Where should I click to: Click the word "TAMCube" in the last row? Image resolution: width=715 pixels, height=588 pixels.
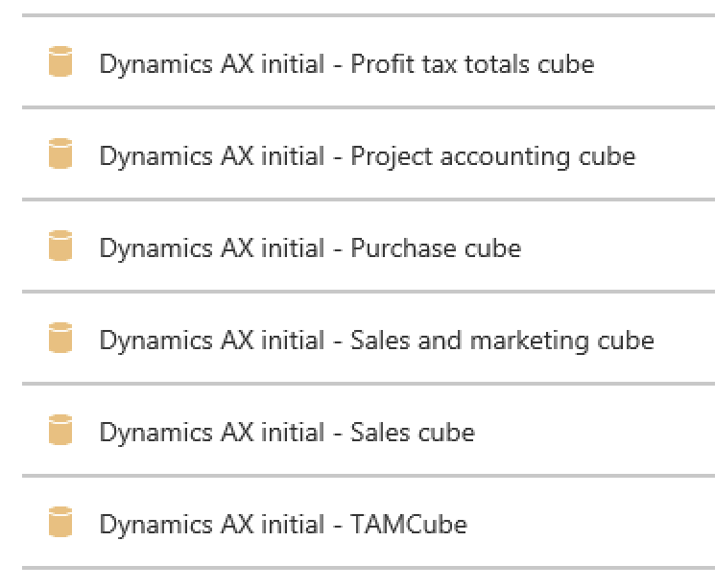pyautogui.click(x=409, y=525)
